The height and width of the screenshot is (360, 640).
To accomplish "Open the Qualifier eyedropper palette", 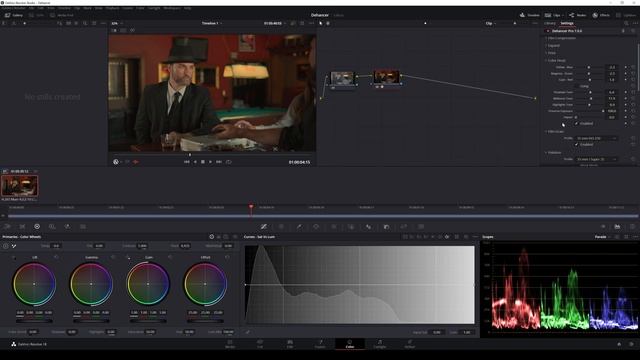I will (299, 227).
